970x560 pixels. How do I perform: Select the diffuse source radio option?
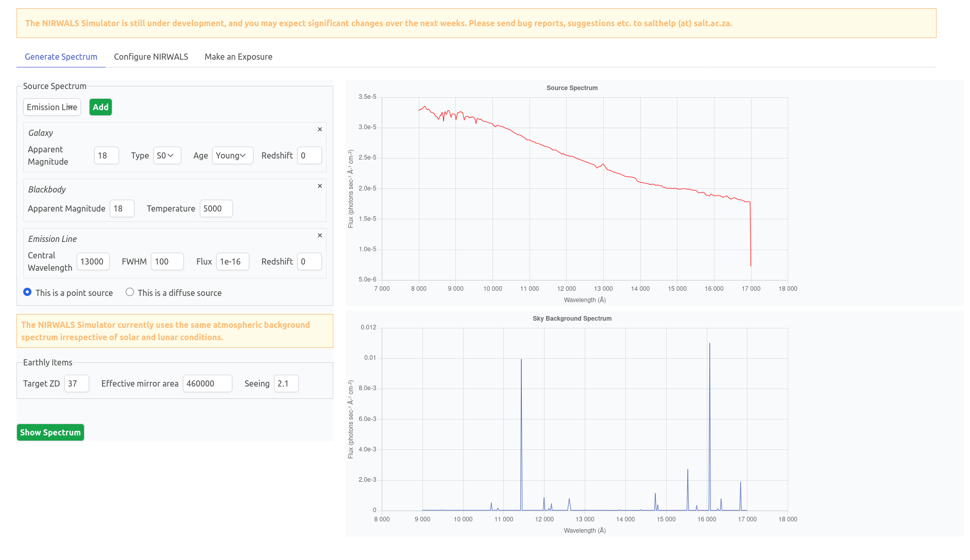130,292
